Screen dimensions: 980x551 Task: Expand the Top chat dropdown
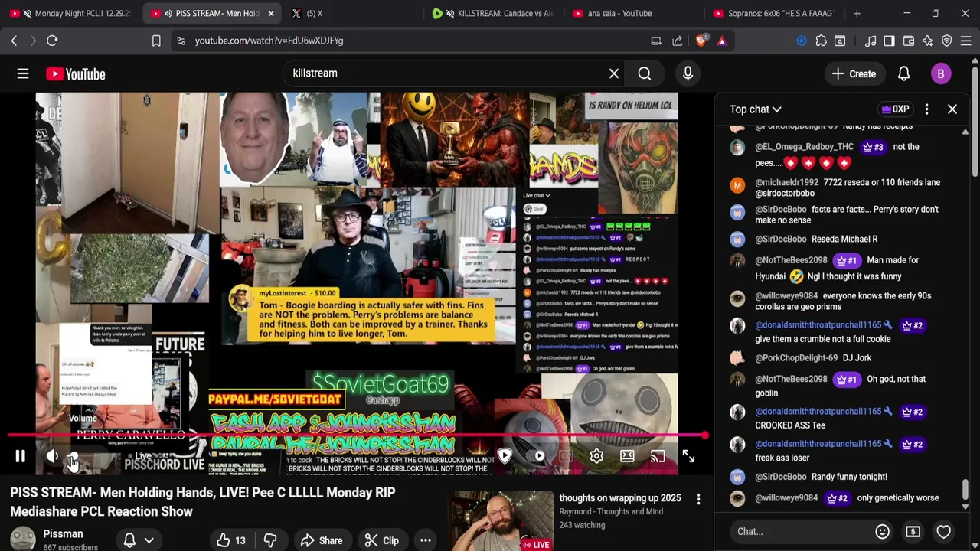coord(756,109)
